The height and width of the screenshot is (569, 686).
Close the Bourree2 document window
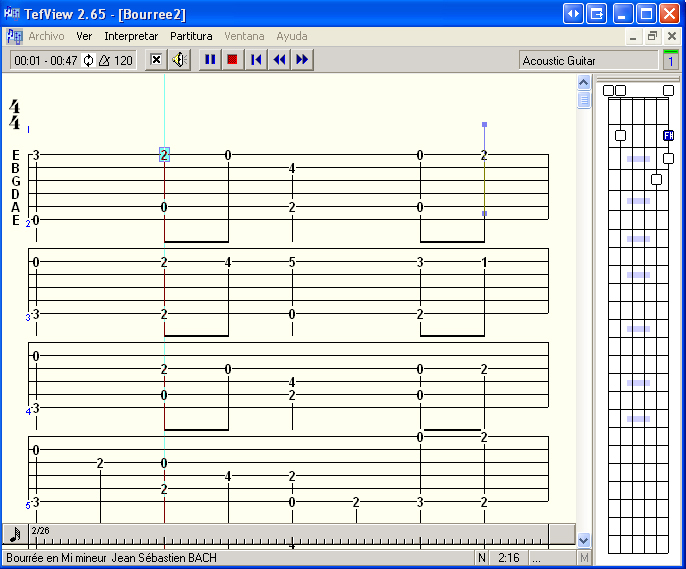(x=672, y=36)
